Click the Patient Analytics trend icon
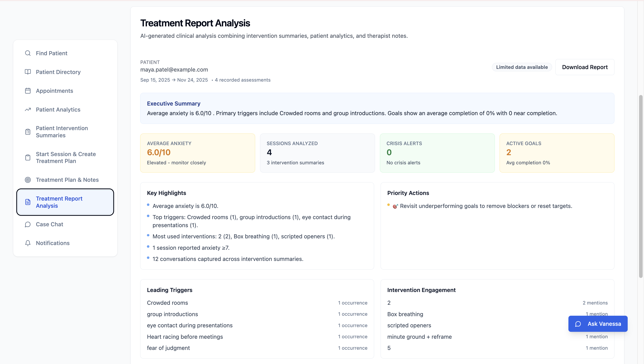This screenshot has height=364, width=644. [x=28, y=110]
